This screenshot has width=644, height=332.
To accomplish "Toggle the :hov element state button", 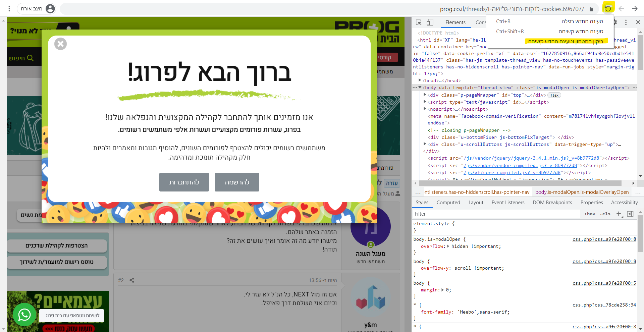I will 590,214.
